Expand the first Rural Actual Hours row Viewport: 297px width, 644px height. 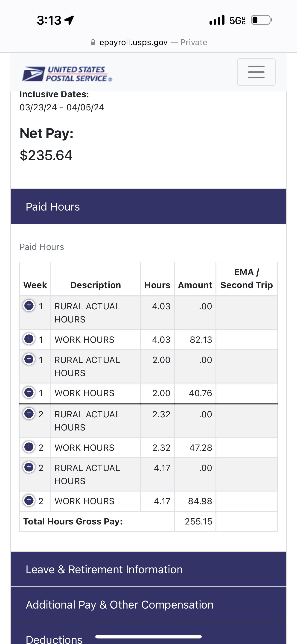[29, 305]
